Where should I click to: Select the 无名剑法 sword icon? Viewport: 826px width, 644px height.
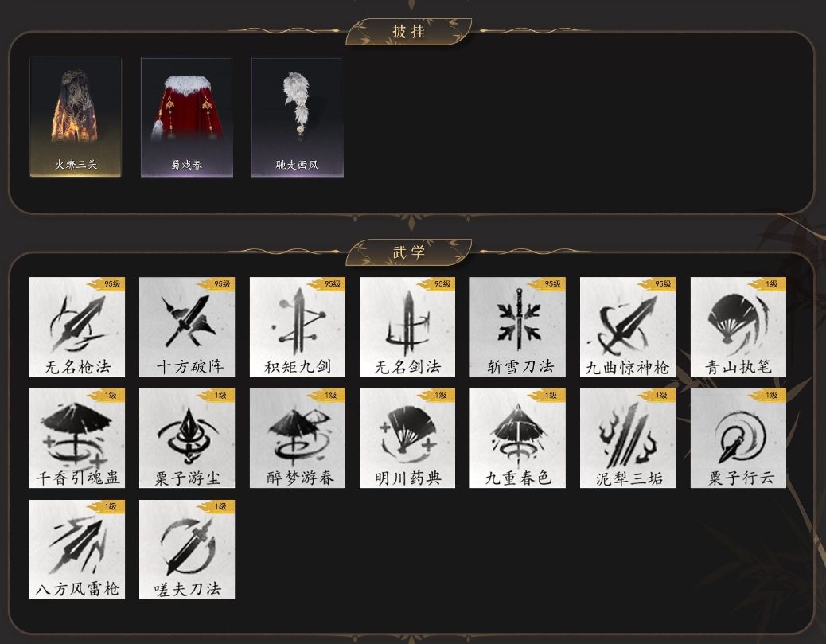point(407,326)
